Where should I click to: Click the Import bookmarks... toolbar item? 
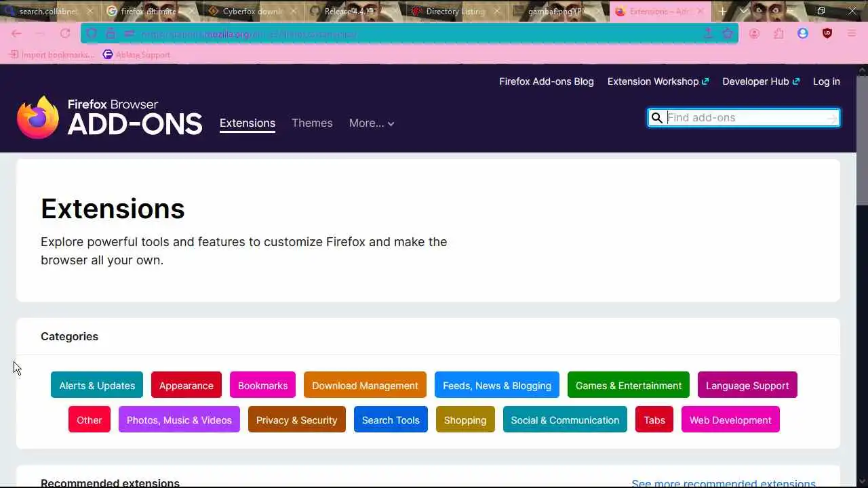[x=52, y=54]
